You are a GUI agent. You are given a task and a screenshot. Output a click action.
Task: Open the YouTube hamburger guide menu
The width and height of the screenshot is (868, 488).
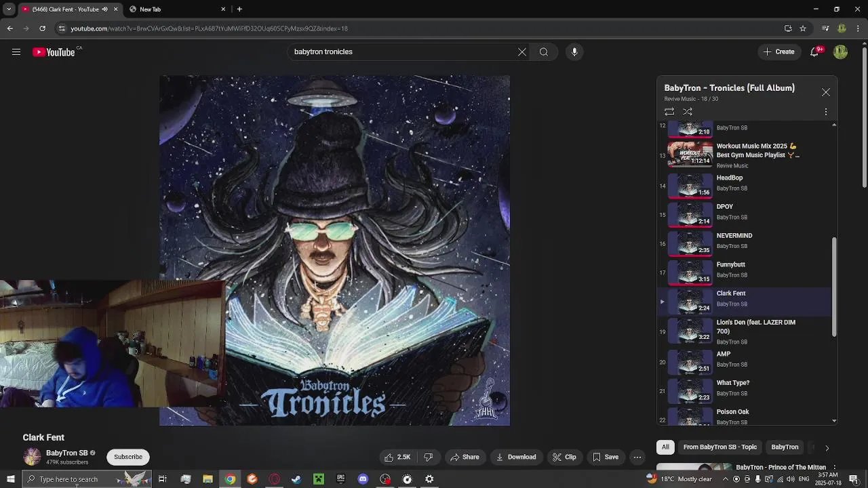(16, 52)
